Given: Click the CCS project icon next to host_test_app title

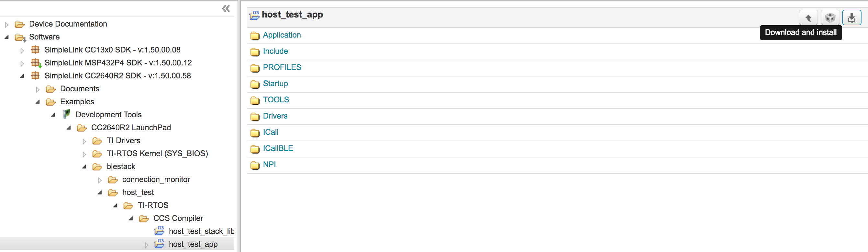Looking at the screenshot, I should tap(254, 15).
